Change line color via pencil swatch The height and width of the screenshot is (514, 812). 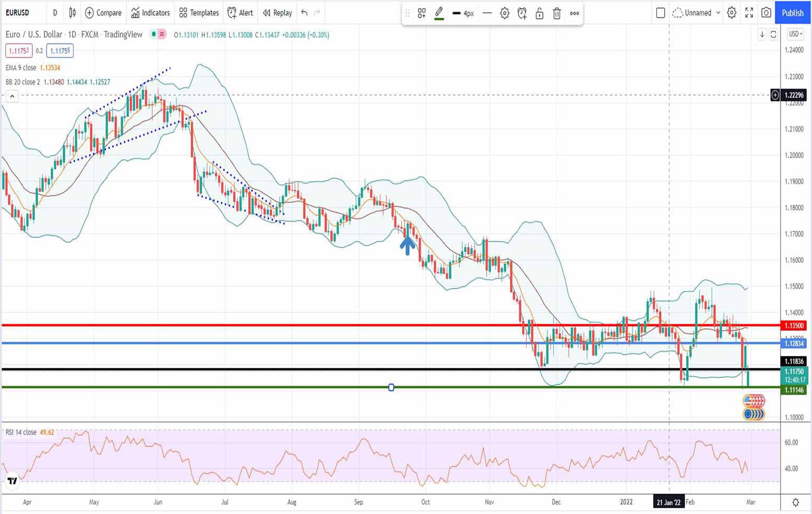click(x=439, y=13)
